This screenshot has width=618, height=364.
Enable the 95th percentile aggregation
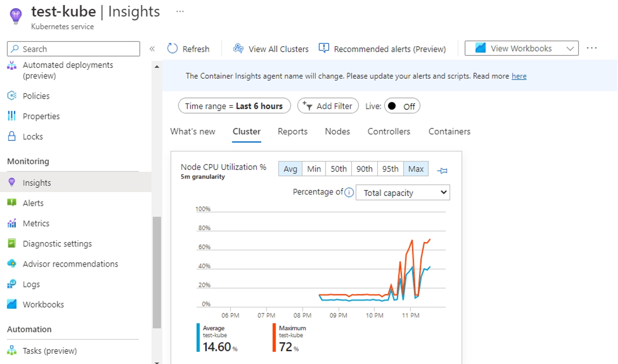(390, 169)
